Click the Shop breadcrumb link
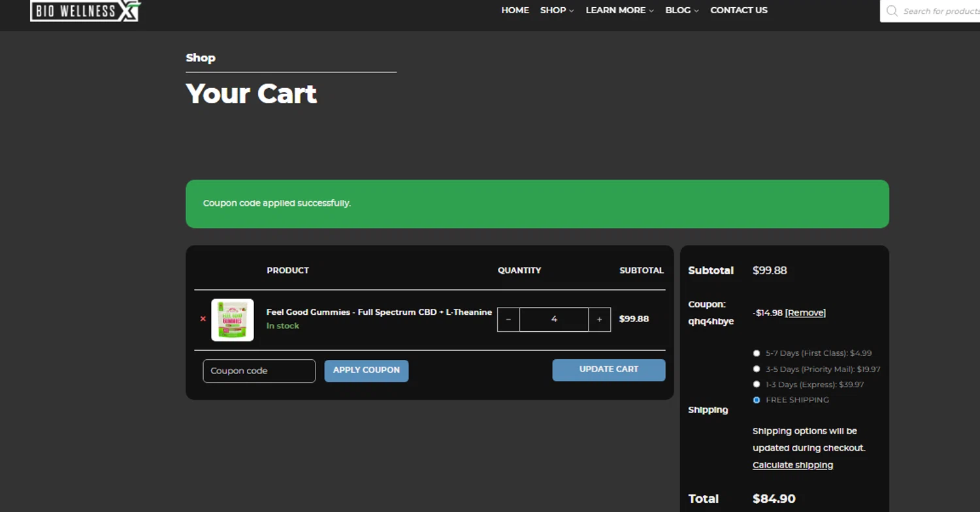 coord(201,57)
